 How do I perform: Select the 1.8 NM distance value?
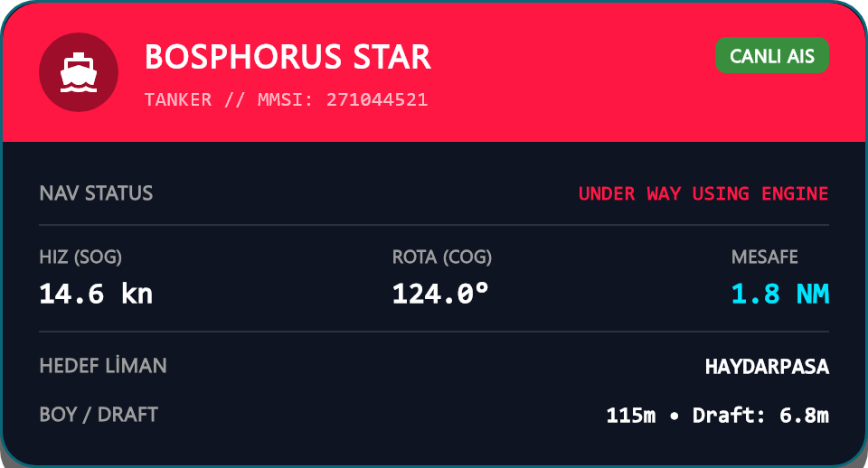click(x=780, y=294)
